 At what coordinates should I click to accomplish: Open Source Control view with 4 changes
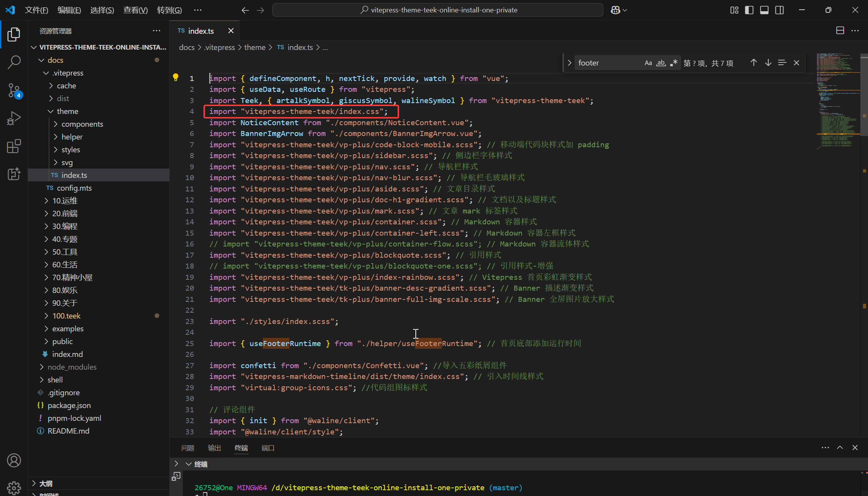click(14, 91)
